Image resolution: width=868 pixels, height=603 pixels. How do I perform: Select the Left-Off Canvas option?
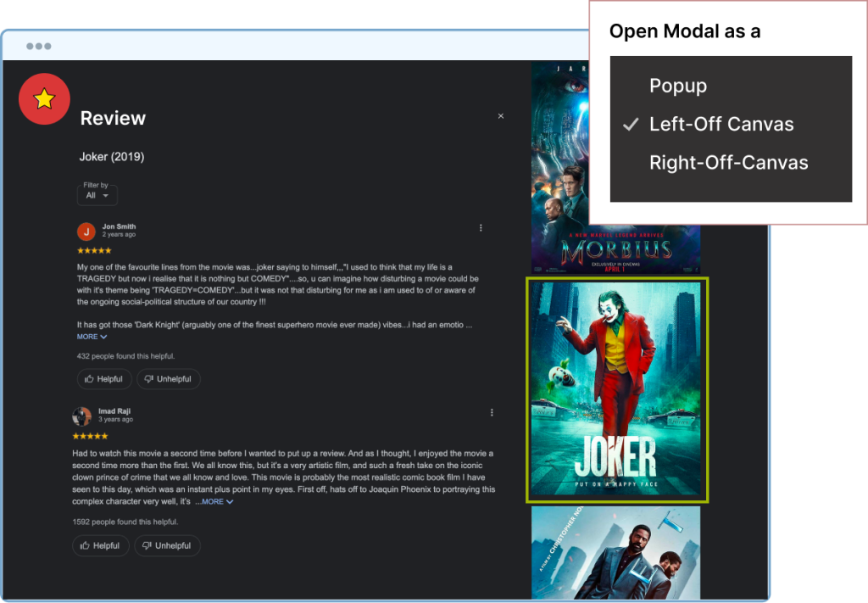point(721,124)
